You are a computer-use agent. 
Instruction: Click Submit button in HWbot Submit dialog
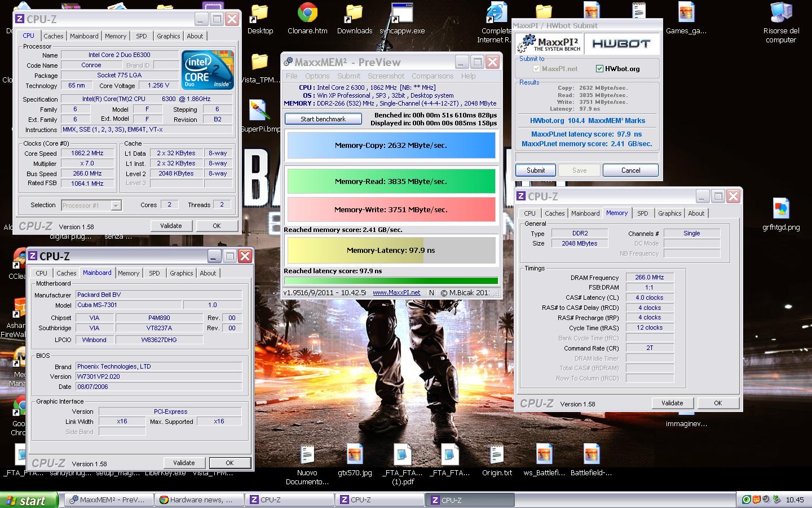(x=536, y=170)
